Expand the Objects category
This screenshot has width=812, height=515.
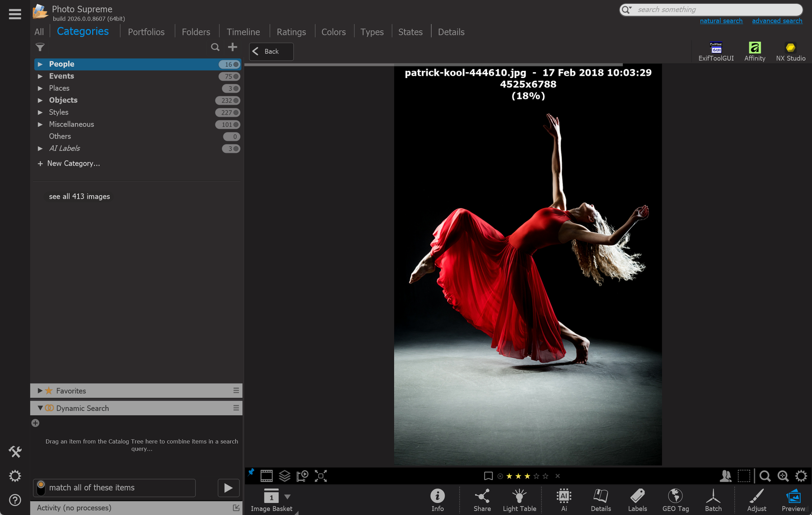point(40,100)
